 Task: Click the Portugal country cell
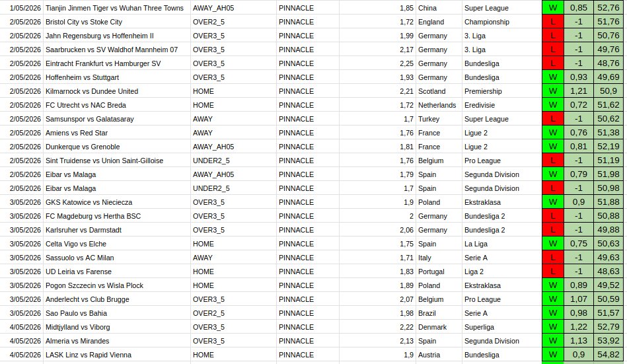(439, 272)
